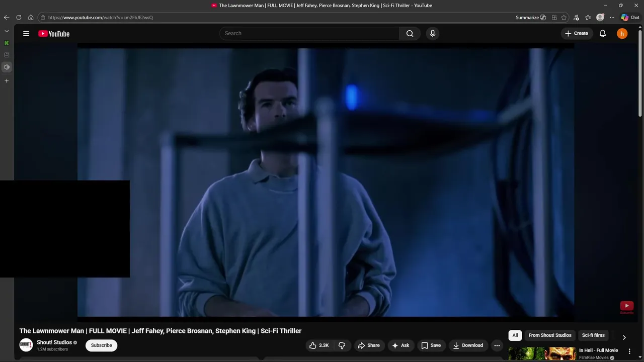Open the browser Settings and more ellipsis menu

click(612, 17)
